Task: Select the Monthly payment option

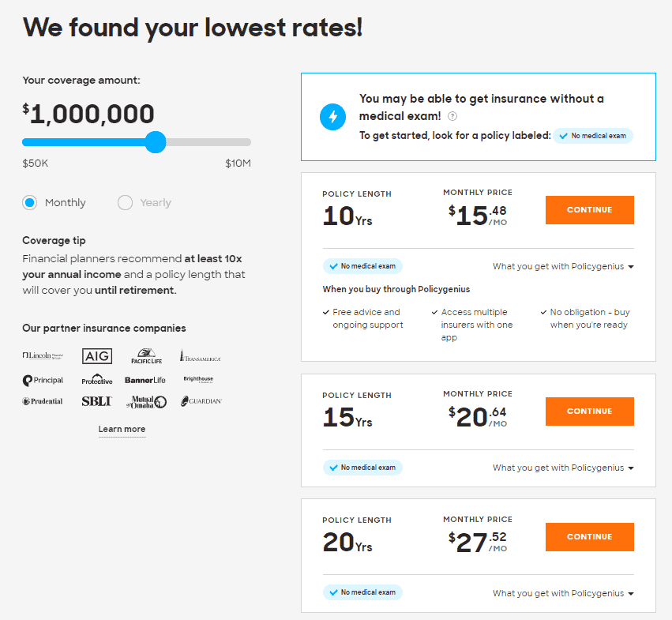Action: [x=28, y=202]
